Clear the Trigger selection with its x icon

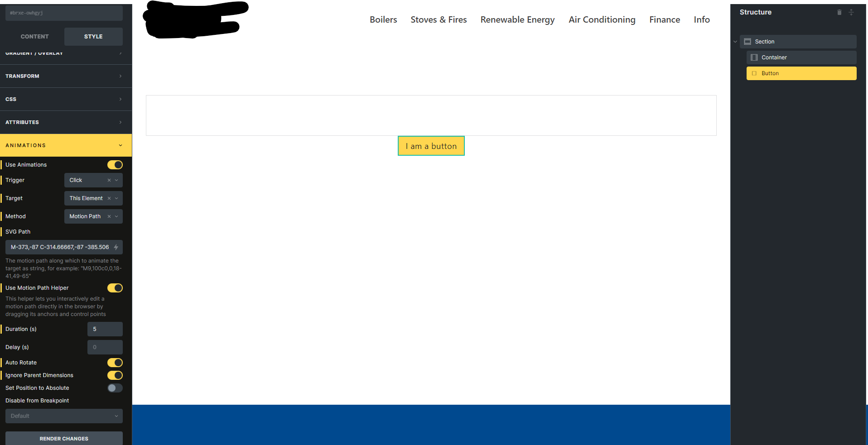click(109, 180)
